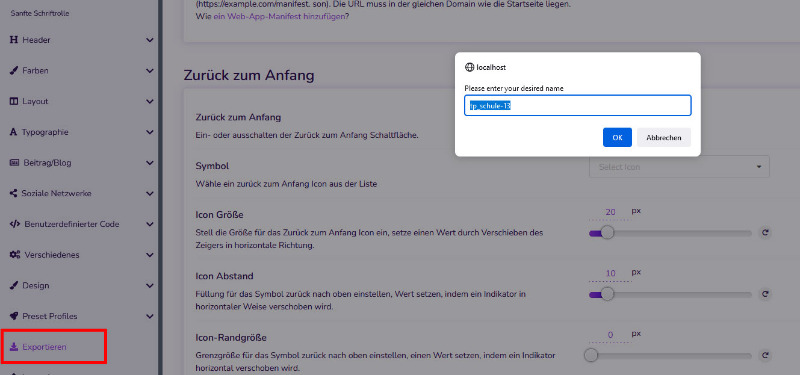This screenshot has height=375, width=800.
Task: Click the 'Icon-Randgröße' setting label
Action: (x=231, y=337)
